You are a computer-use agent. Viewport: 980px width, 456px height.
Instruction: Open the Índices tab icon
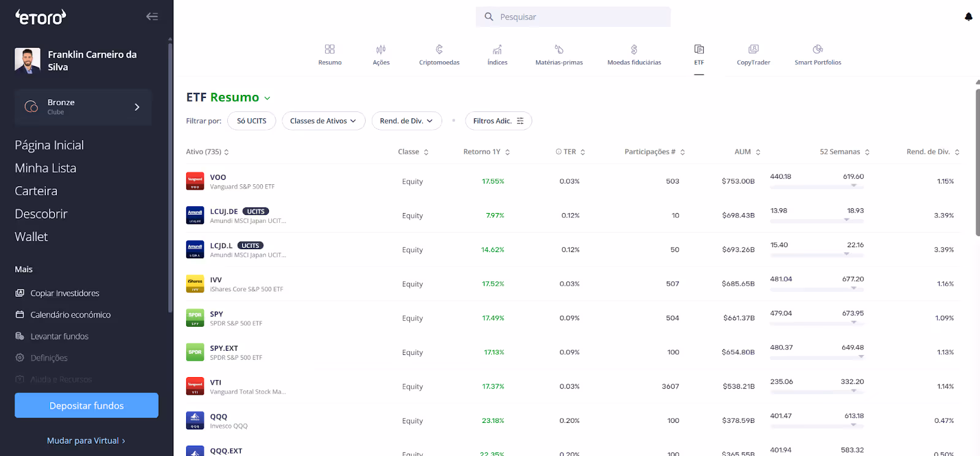(x=497, y=49)
